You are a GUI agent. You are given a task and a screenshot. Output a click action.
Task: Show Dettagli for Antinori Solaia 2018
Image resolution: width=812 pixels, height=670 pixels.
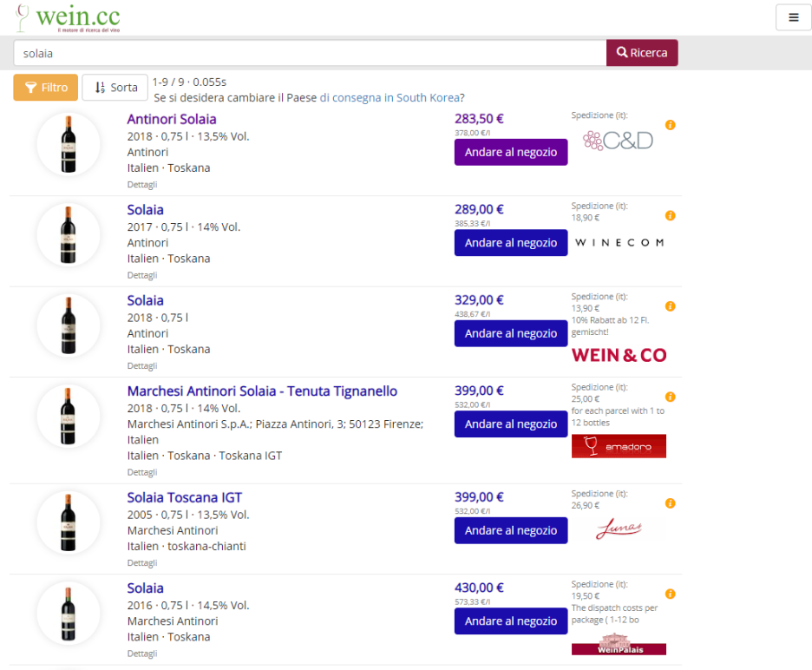142,185
